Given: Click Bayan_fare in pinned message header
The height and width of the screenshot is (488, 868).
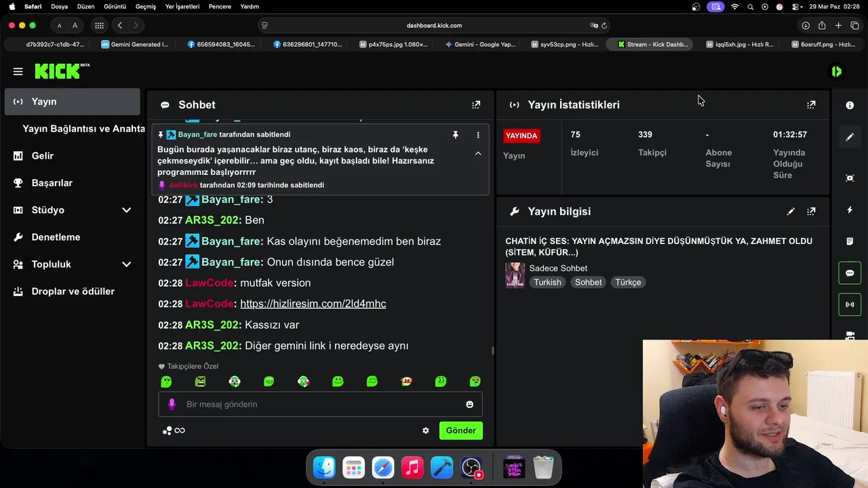Looking at the screenshot, I should (x=197, y=135).
